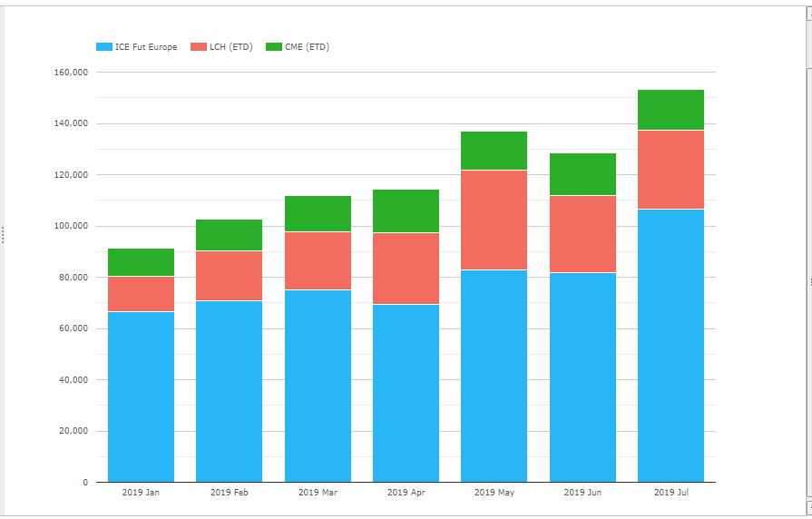
Task: Click the left panel splitter handle
Action: (2, 235)
